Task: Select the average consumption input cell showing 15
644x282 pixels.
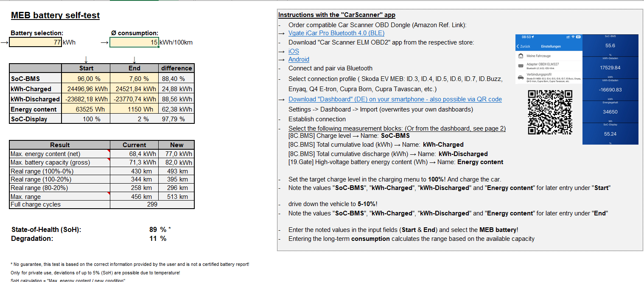Action: [x=134, y=42]
